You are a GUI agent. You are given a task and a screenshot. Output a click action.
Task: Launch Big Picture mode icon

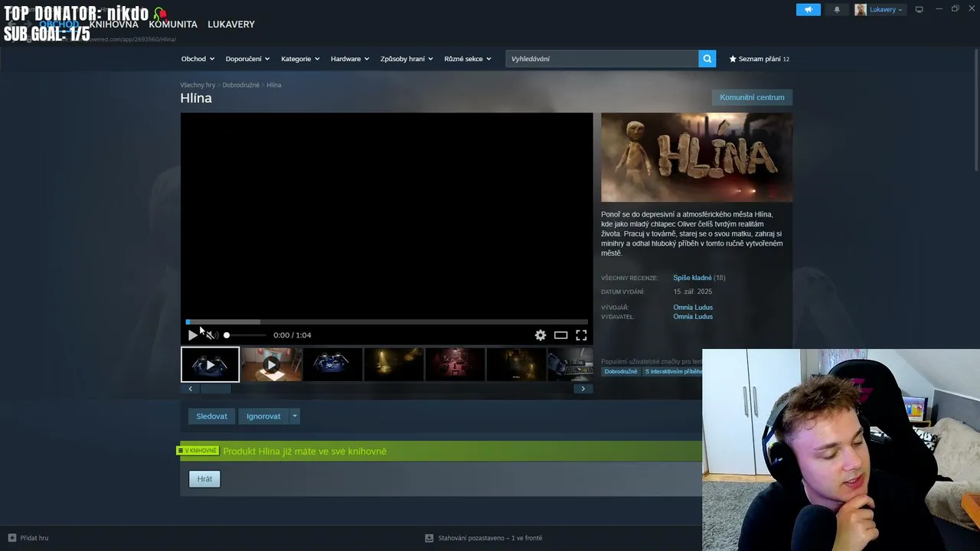pyautogui.click(x=920, y=9)
